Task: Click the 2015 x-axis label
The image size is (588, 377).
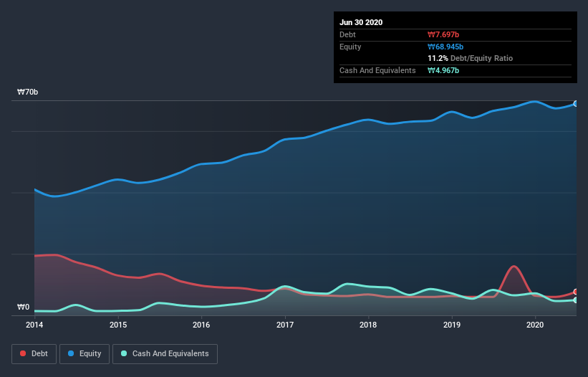Action: pos(118,325)
